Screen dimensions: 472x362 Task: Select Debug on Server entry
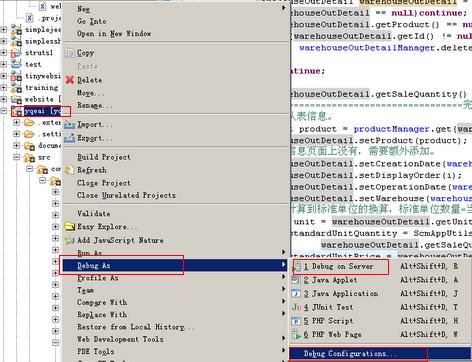pos(381,266)
